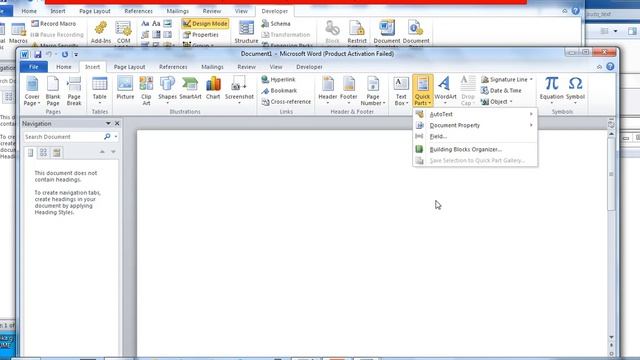This screenshot has width=640, height=360.
Task: Switch to the References tab
Action: [x=173, y=67]
